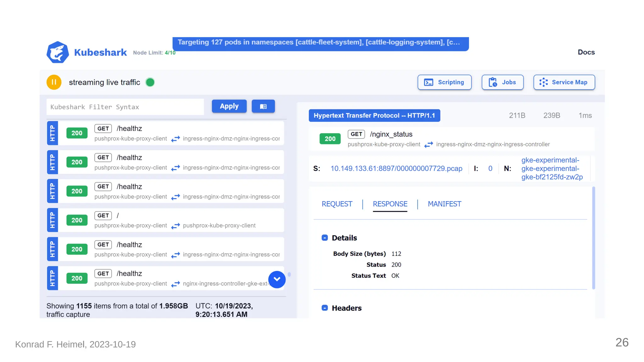Click the Apply filter button

coord(229,106)
